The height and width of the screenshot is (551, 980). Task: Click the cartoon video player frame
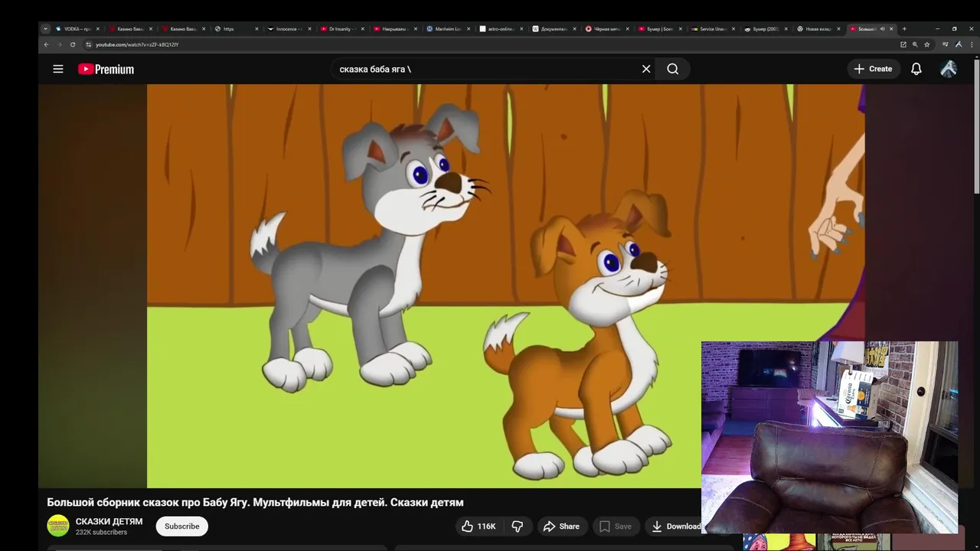tap(505, 286)
